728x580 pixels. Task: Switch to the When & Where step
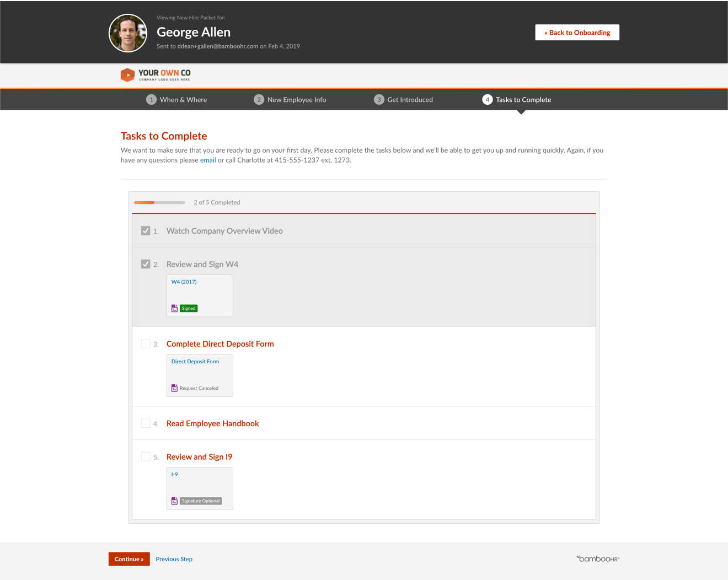(183, 99)
